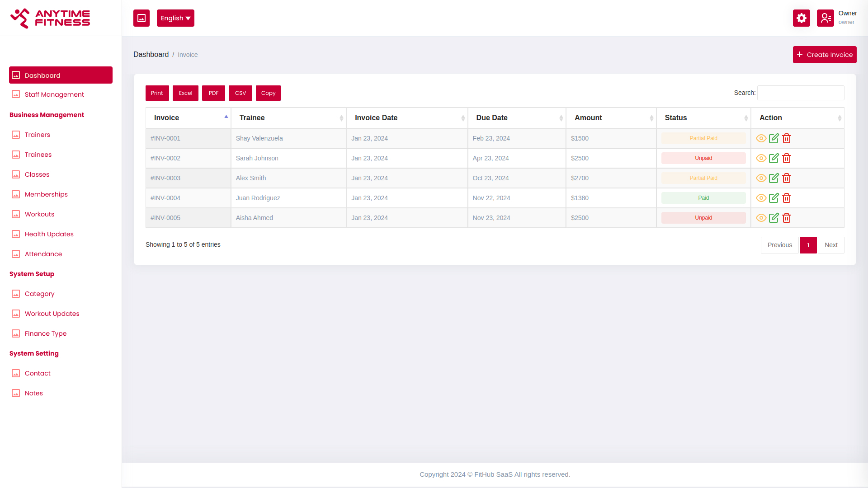Open the English language dropdown
The image size is (868, 488).
[175, 18]
